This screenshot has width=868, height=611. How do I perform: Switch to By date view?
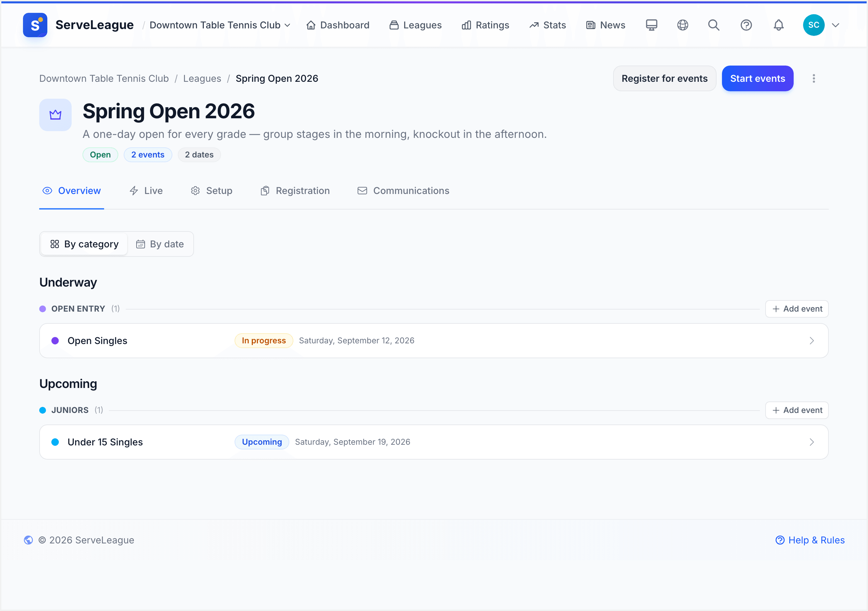pos(160,244)
